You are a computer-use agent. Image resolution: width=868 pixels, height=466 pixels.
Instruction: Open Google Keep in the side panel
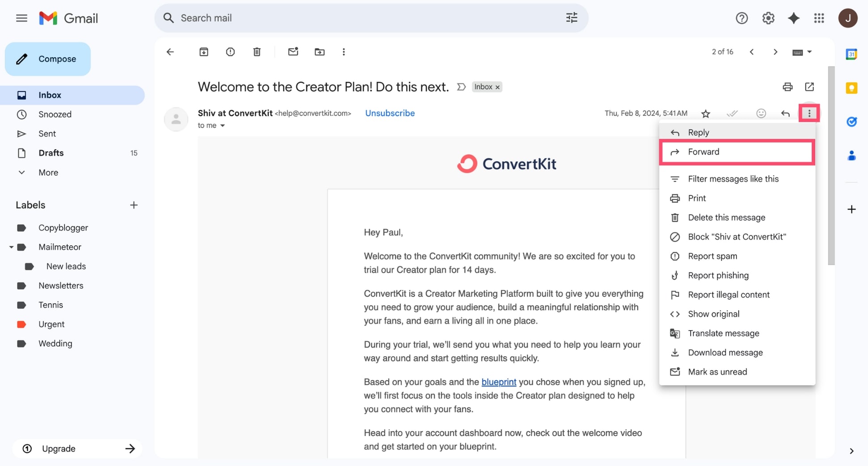[x=851, y=88]
